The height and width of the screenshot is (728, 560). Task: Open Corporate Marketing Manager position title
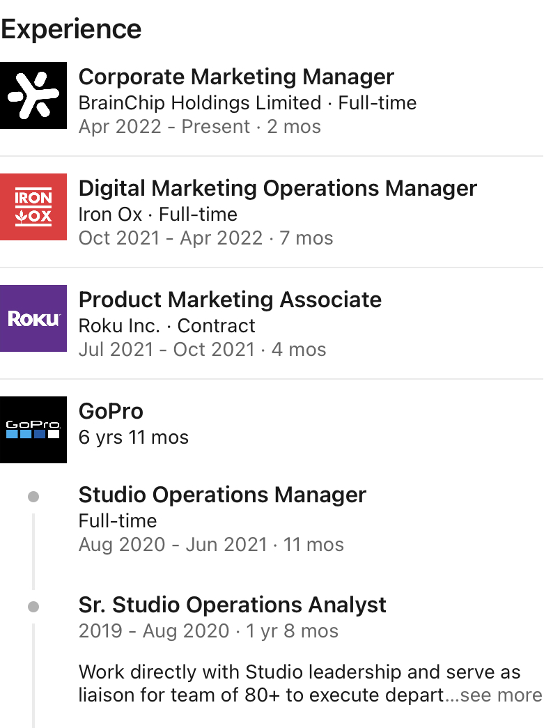(x=236, y=77)
